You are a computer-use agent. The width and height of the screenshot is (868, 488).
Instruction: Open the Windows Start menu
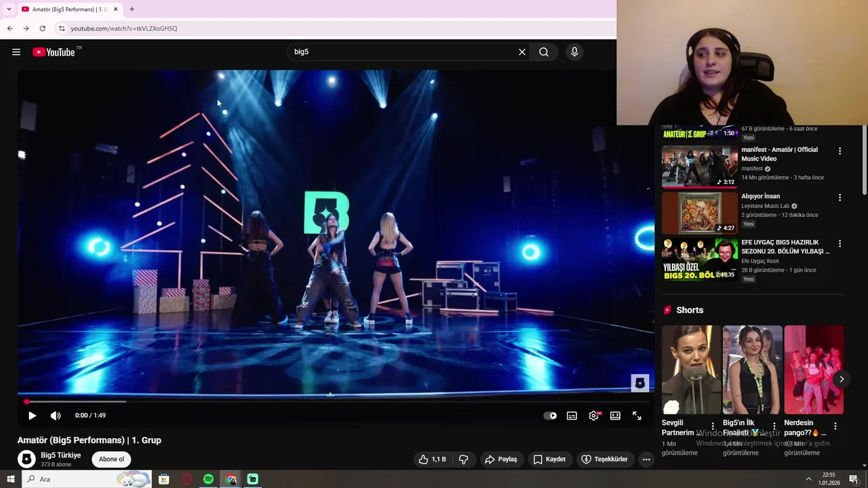10,479
